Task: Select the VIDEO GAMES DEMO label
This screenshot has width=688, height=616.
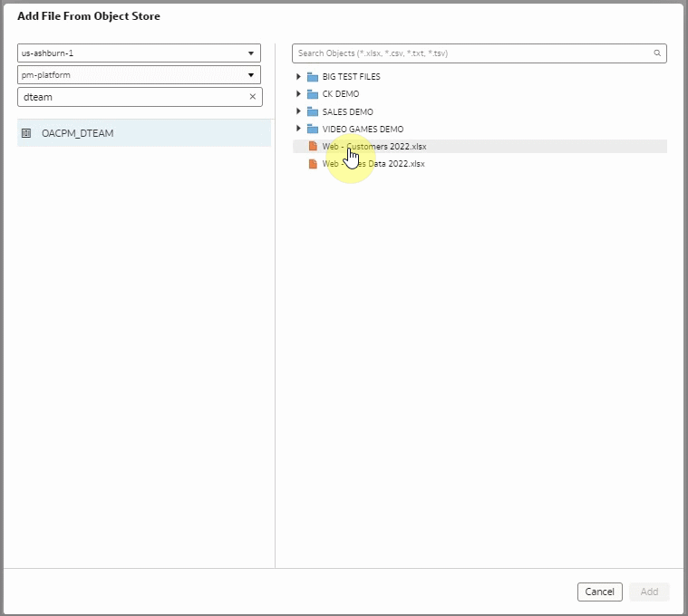Action: [x=363, y=130]
